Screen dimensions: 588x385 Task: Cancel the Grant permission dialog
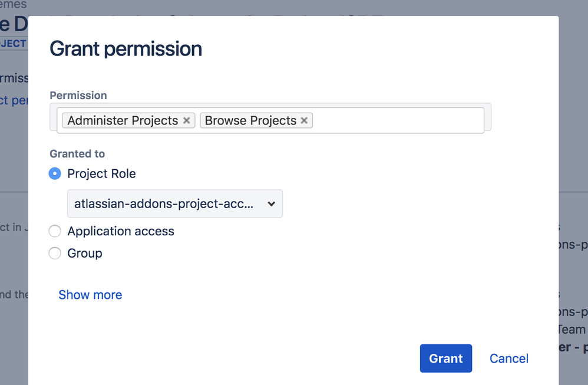(x=508, y=358)
